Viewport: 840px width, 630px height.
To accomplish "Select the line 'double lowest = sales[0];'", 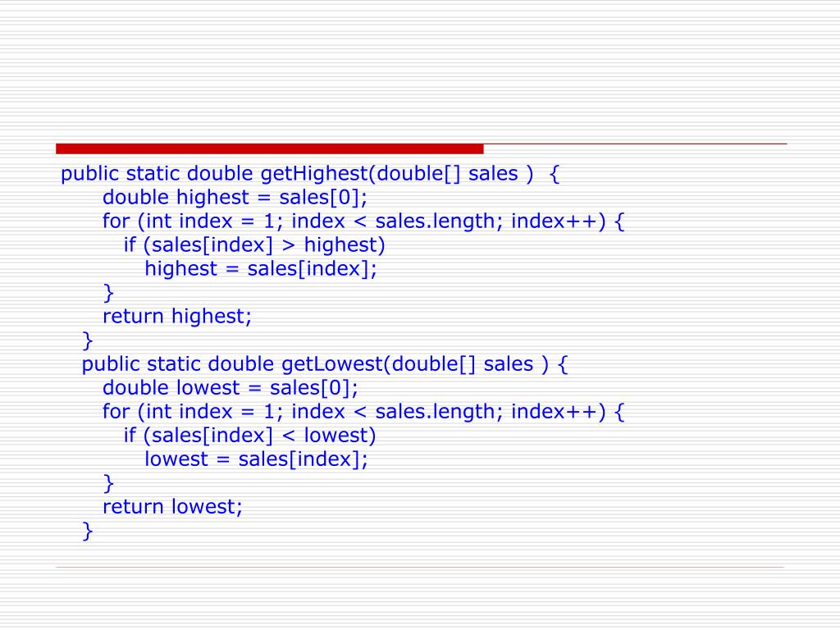I will click(x=230, y=388).
